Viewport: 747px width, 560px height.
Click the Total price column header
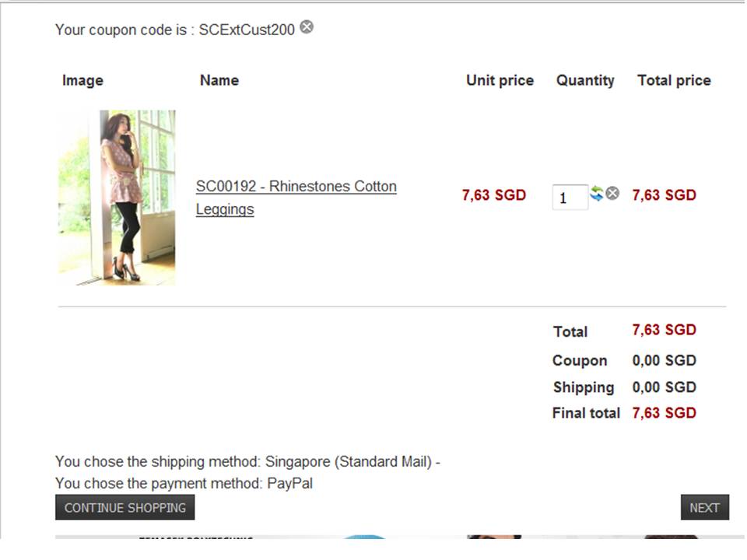[x=674, y=80]
